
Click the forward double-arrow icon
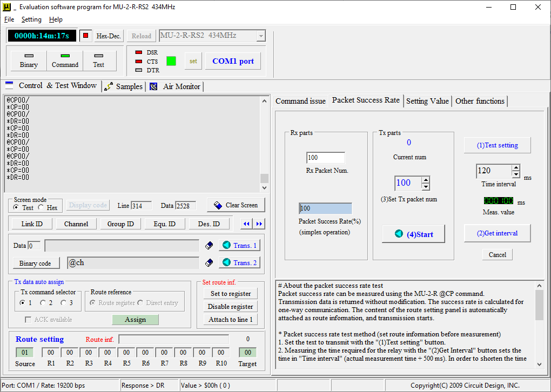[259, 224]
